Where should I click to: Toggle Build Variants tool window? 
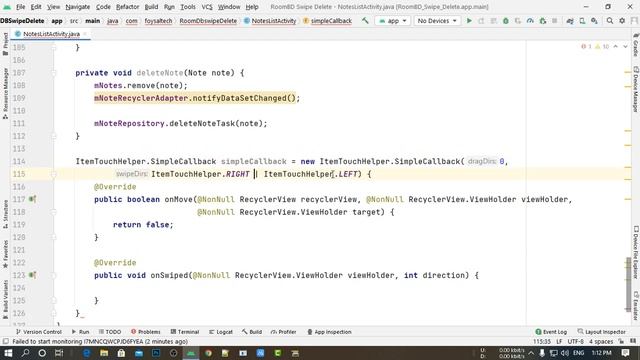point(5,299)
